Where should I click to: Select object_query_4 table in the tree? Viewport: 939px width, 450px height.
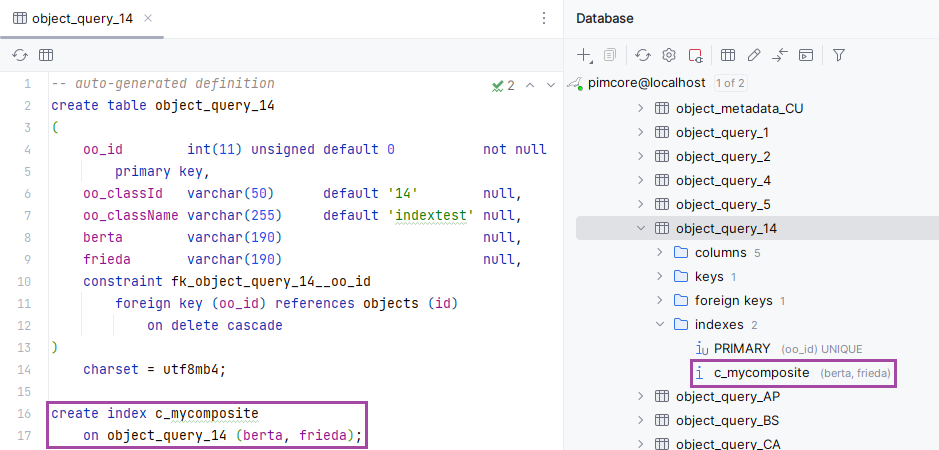(723, 180)
